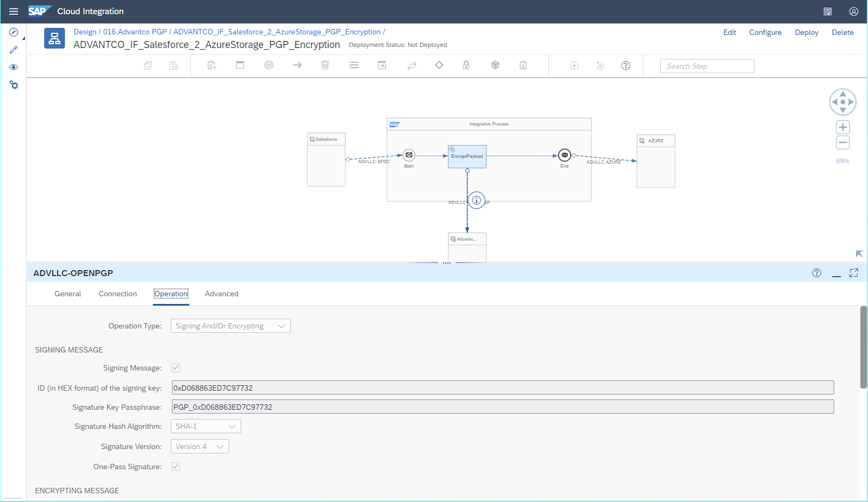Open the 016.Advantco PGP breadcrumb link
The height and width of the screenshot is (502, 868).
pyautogui.click(x=135, y=32)
